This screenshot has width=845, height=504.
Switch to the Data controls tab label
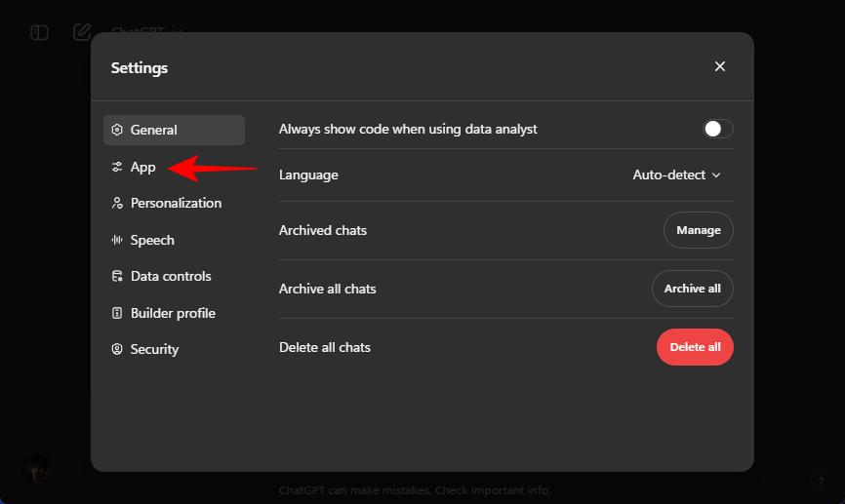click(171, 276)
